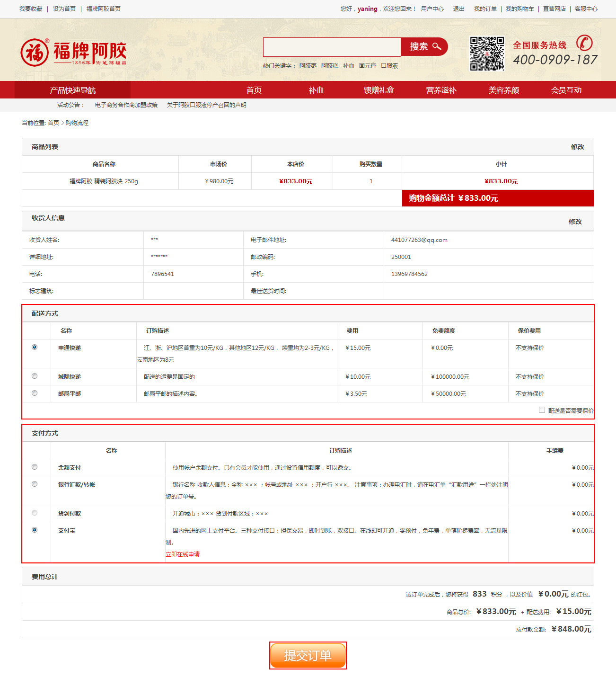This screenshot has width=616, height=678.
Task: Open 直营网店 link
Action: [554, 9]
